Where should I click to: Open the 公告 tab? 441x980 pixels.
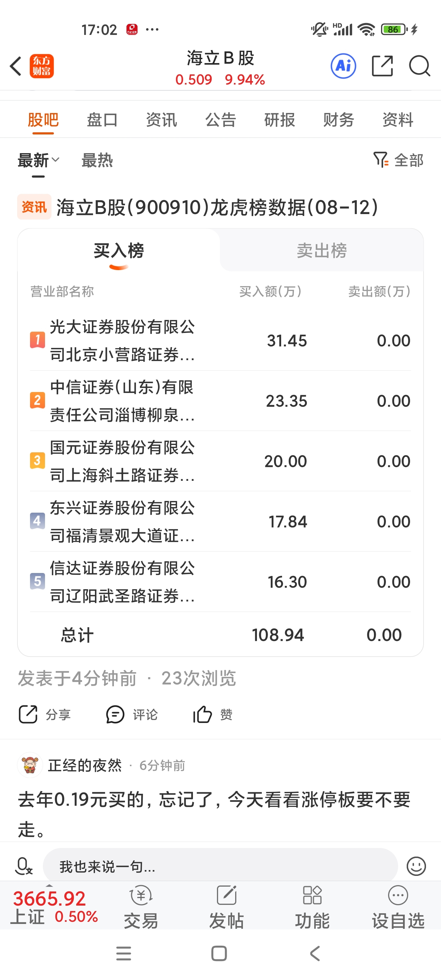click(220, 120)
